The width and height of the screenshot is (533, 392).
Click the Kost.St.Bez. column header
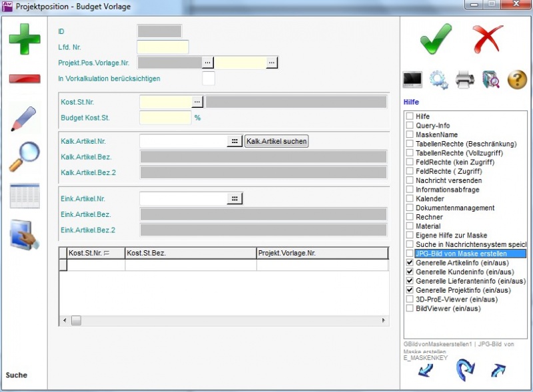pyautogui.click(x=190, y=253)
